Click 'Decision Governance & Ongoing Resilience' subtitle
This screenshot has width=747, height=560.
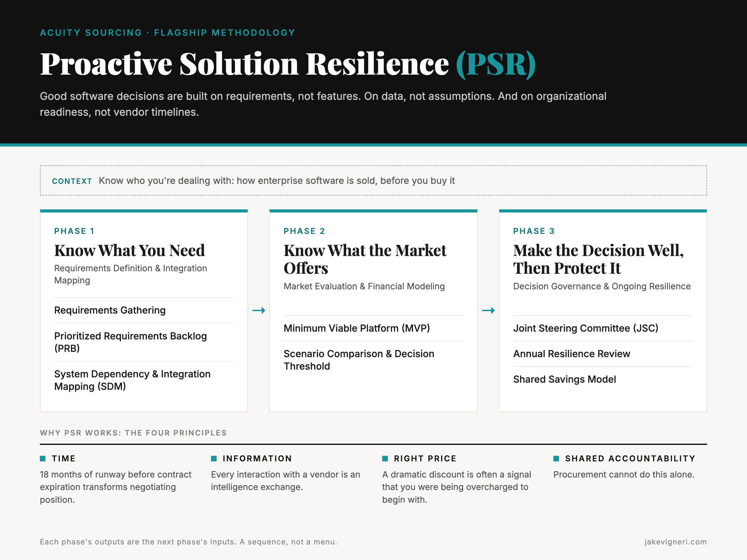coord(602,286)
